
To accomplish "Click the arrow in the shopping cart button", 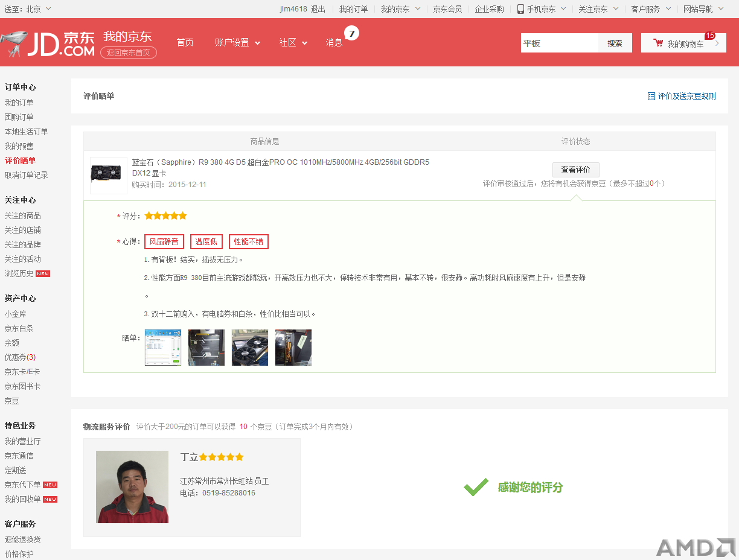I will [x=717, y=43].
